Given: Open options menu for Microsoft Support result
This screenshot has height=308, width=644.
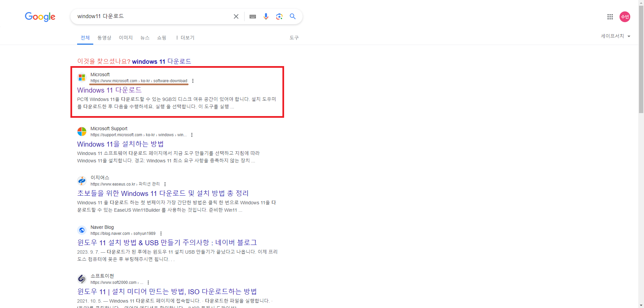Looking at the screenshot, I should 192,135.
